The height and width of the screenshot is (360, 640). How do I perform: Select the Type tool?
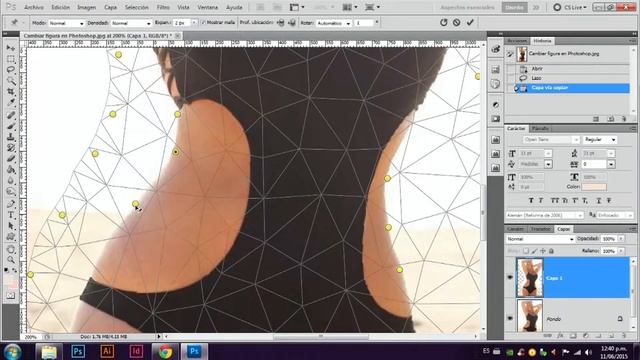(x=11, y=215)
